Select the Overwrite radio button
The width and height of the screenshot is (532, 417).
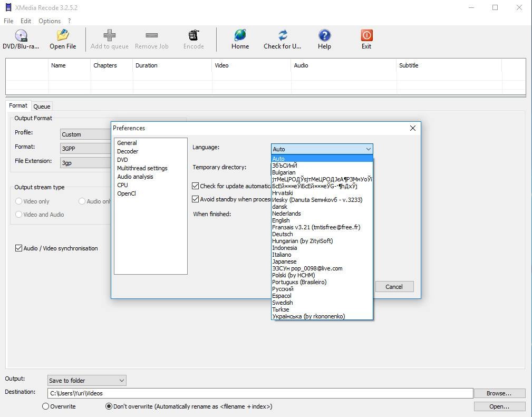click(x=46, y=406)
